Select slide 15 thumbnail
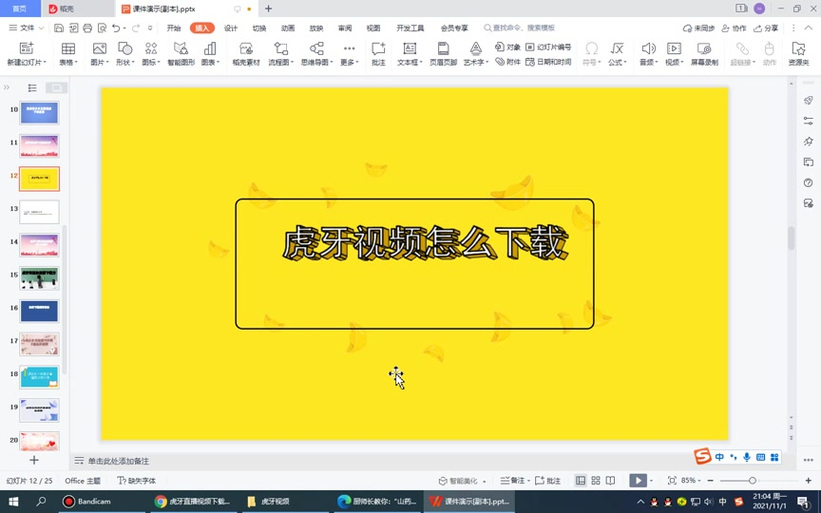 [39, 278]
